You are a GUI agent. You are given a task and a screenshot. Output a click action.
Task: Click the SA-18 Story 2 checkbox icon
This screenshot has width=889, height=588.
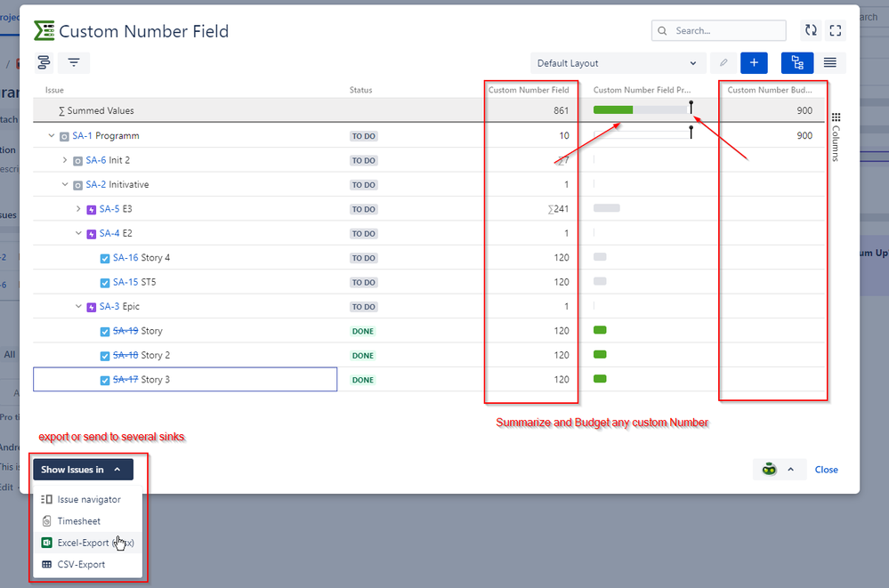(105, 356)
